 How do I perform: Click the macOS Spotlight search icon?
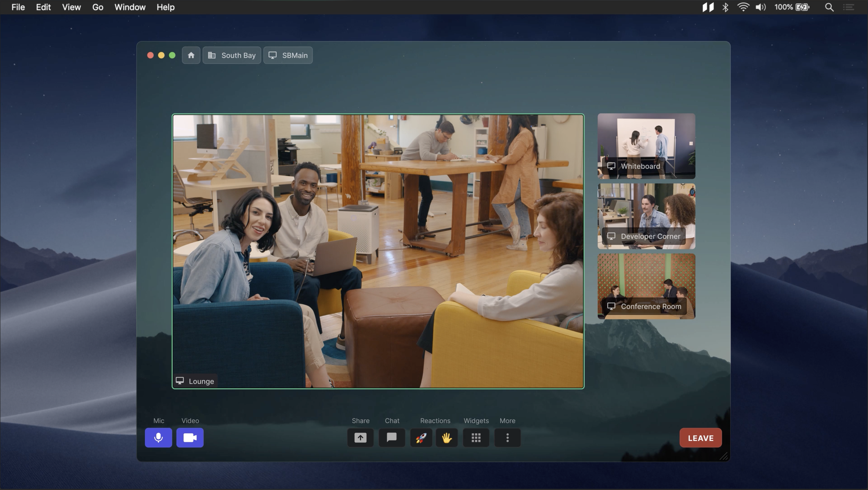[x=829, y=7]
